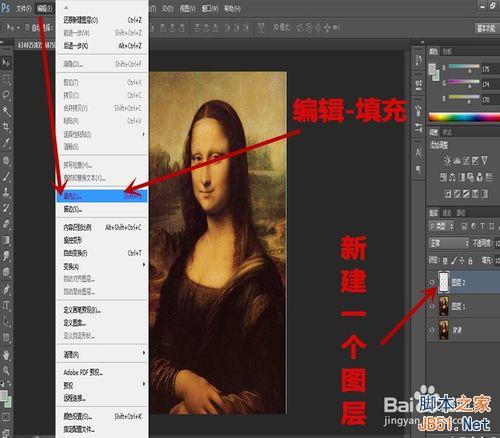Select the History Brush tool
Screen dimensions: 500x438
[6, 208]
